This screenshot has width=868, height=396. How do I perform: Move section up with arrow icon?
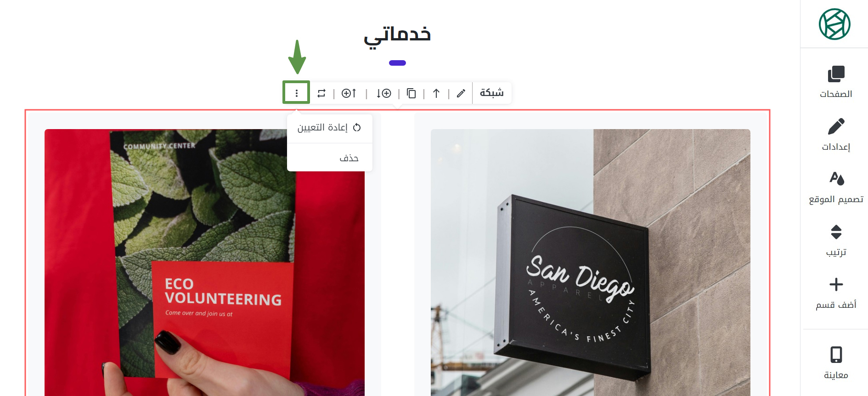coord(436,93)
